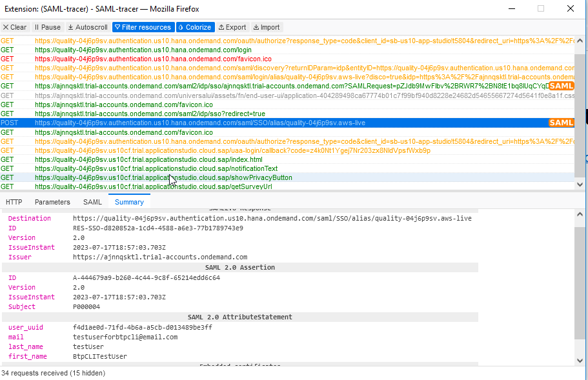
Task: Click the SAML 2.0 AttributeStatement header
Action: (240, 317)
